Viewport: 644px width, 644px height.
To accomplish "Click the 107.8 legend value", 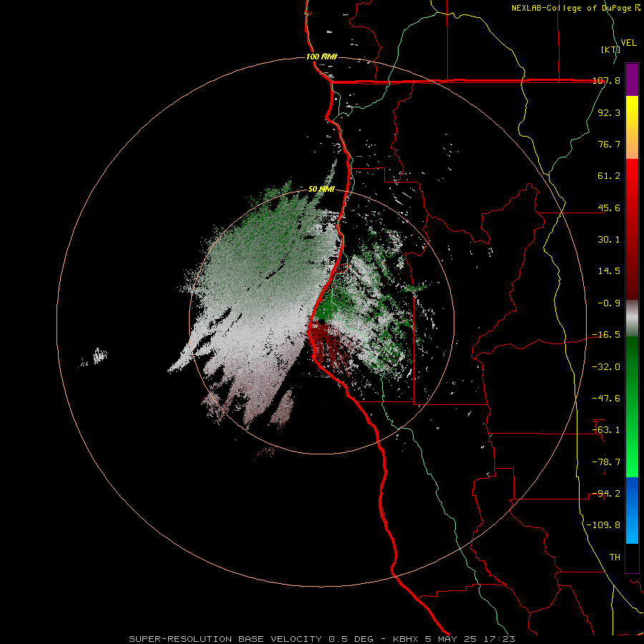I will point(607,80).
